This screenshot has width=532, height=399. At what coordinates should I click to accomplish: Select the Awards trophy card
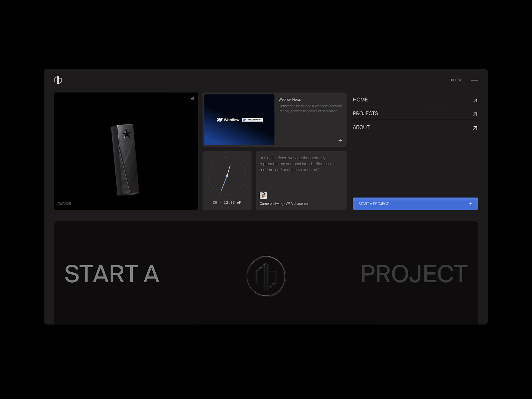[x=126, y=151]
